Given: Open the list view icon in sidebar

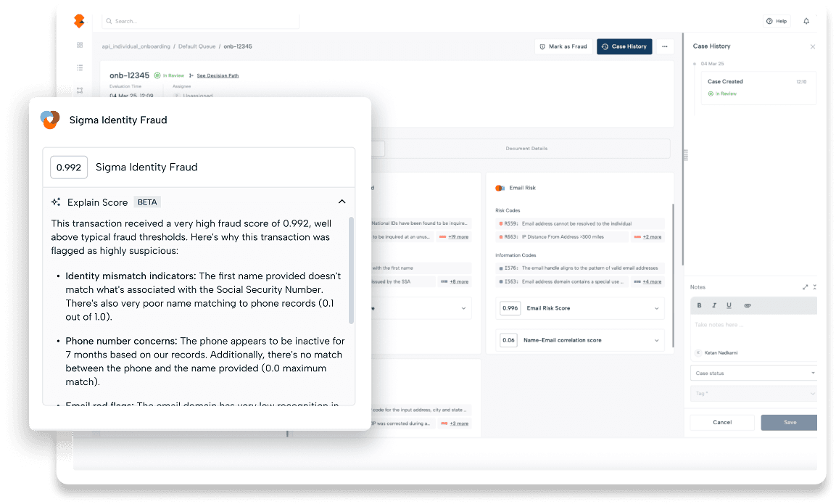Looking at the screenshot, I should tap(80, 68).
